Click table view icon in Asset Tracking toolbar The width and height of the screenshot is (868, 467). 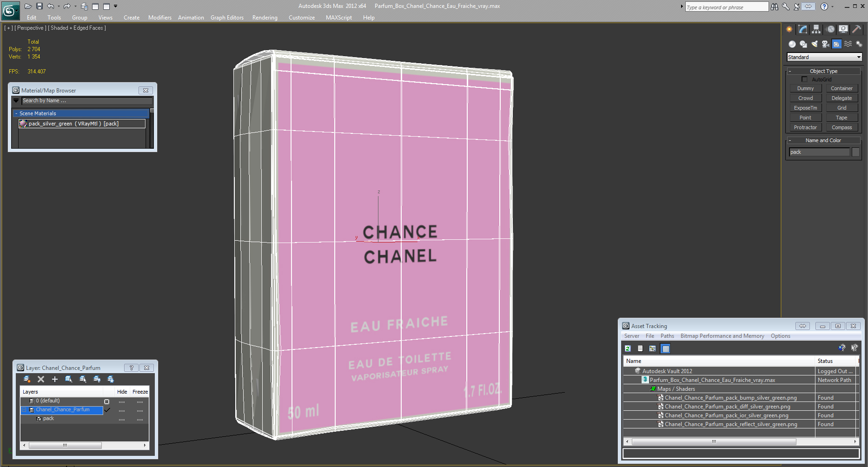point(666,349)
